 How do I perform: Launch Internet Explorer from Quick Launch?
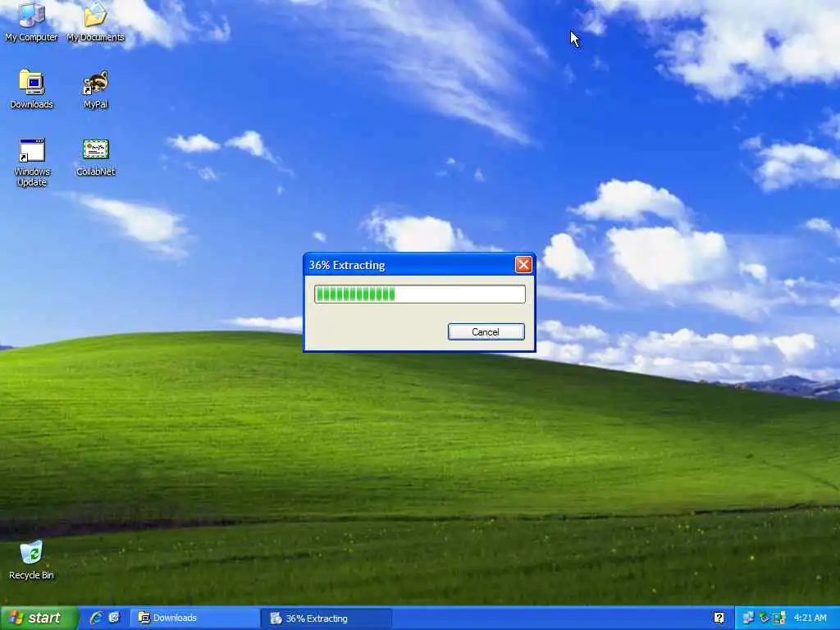(x=96, y=618)
